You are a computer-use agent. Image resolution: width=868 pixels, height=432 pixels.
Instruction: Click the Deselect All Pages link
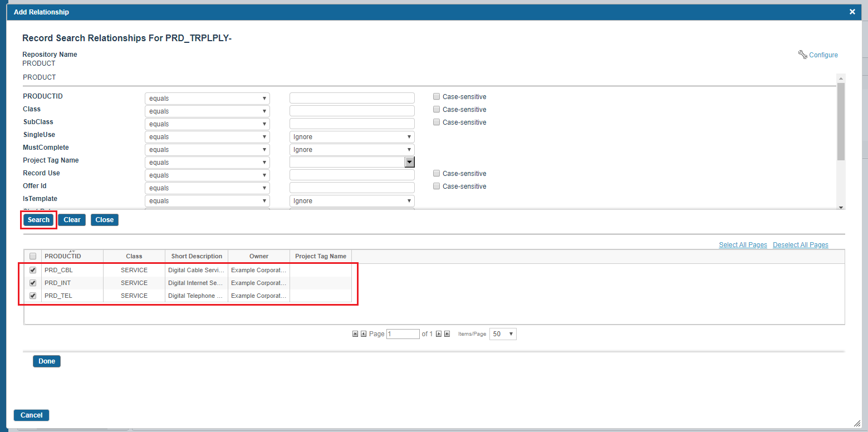pos(801,245)
